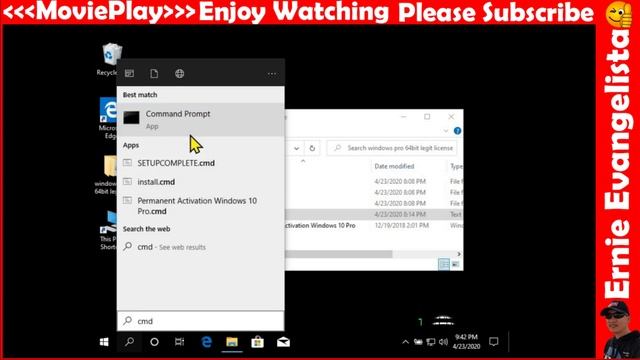The width and height of the screenshot is (640, 360).
Task: Click This PC shortcut on desktop
Action: coord(109,230)
